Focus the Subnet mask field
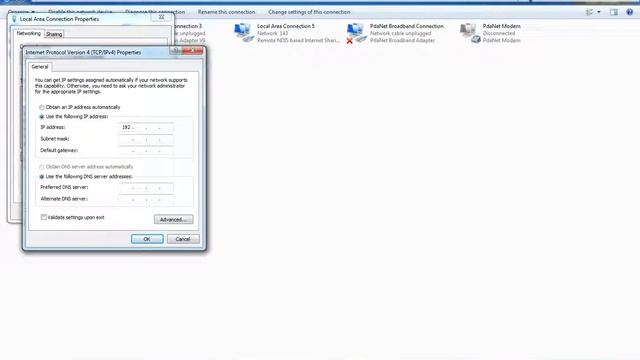 point(146,139)
